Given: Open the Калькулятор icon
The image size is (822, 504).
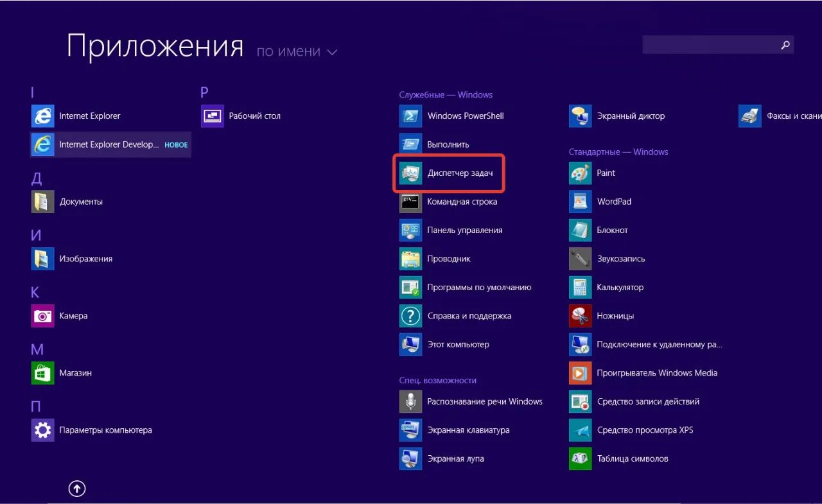Looking at the screenshot, I should point(581,288).
